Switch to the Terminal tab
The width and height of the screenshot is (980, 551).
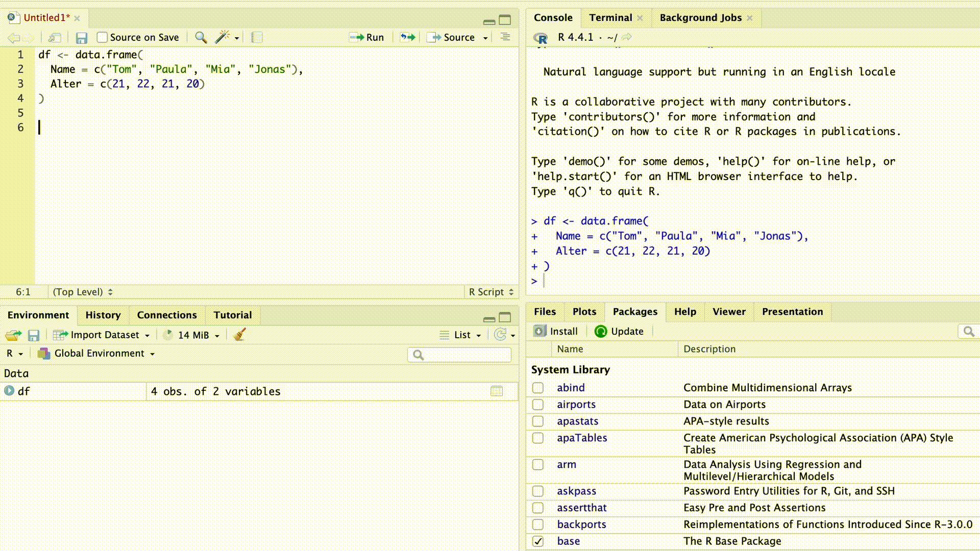(610, 18)
